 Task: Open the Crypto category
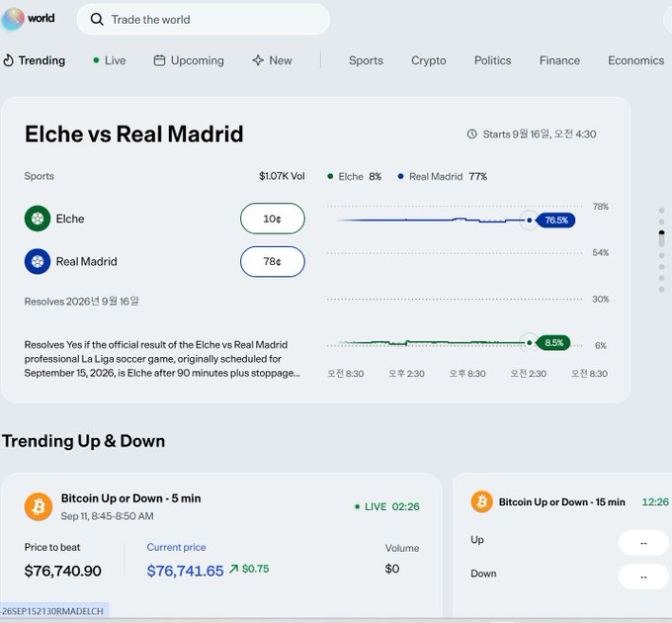[x=429, y=60]
